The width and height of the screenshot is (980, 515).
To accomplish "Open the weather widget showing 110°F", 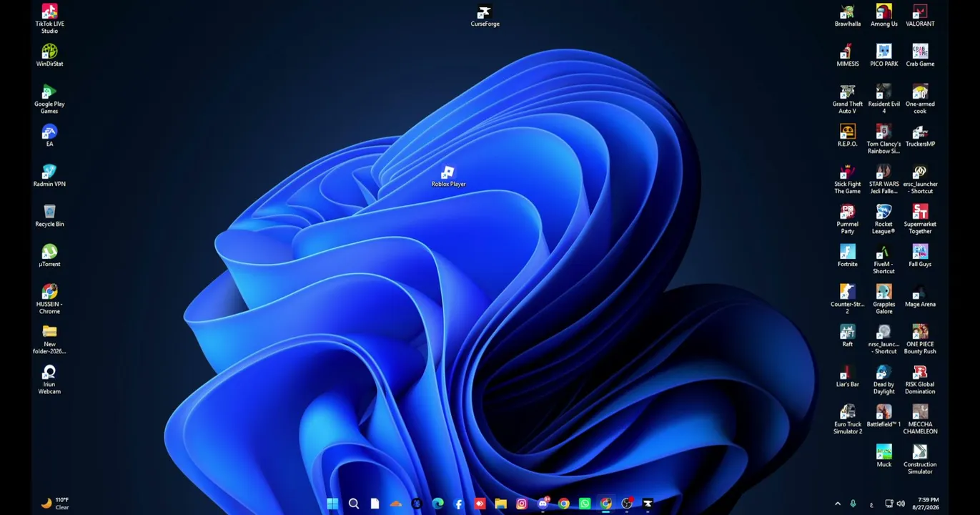I will click(x=55, y=504).
